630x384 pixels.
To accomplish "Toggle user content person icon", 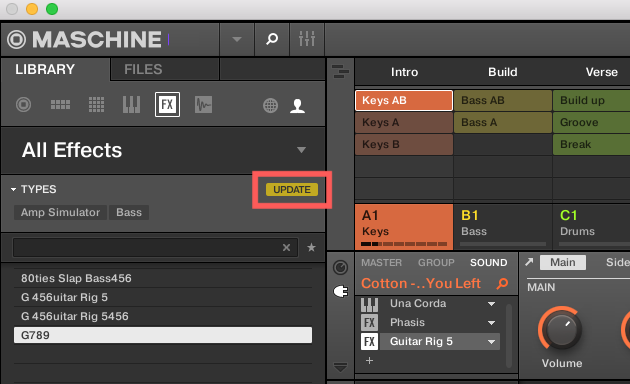I will tap(298, 106).
